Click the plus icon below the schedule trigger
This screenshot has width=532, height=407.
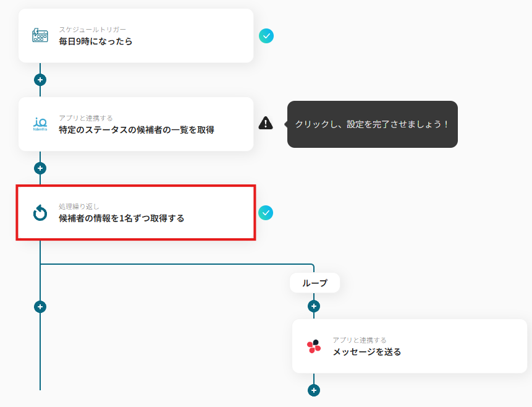click(40, 79)
